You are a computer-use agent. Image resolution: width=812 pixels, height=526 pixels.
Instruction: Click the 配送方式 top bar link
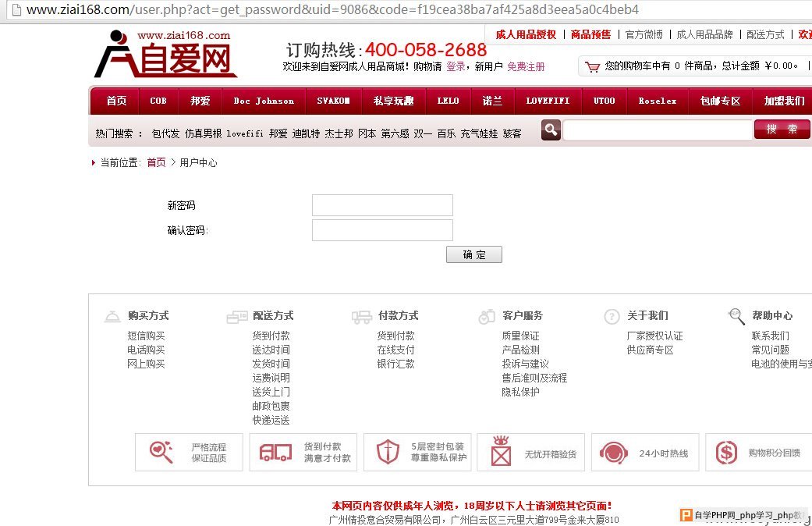click(x=765, y=34)
